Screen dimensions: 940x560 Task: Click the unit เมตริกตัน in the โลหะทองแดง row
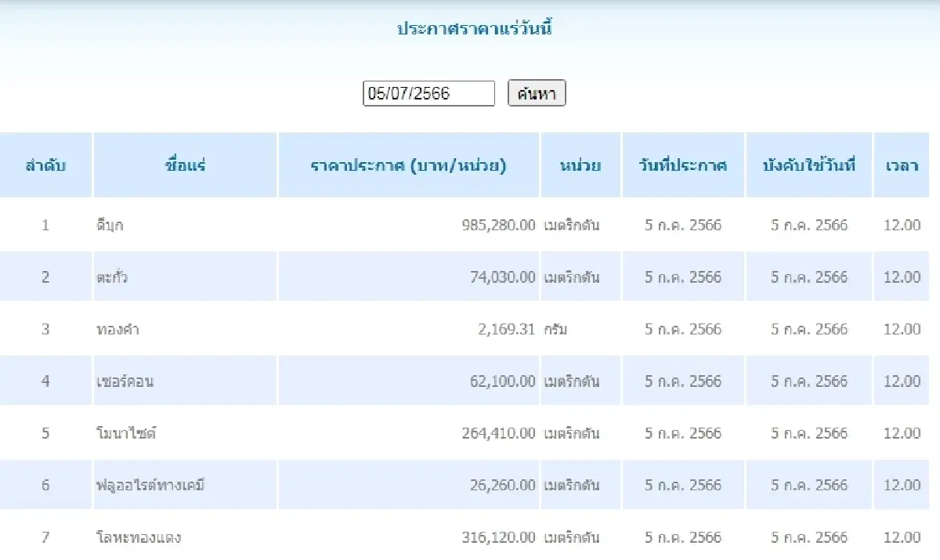[571, 537]
